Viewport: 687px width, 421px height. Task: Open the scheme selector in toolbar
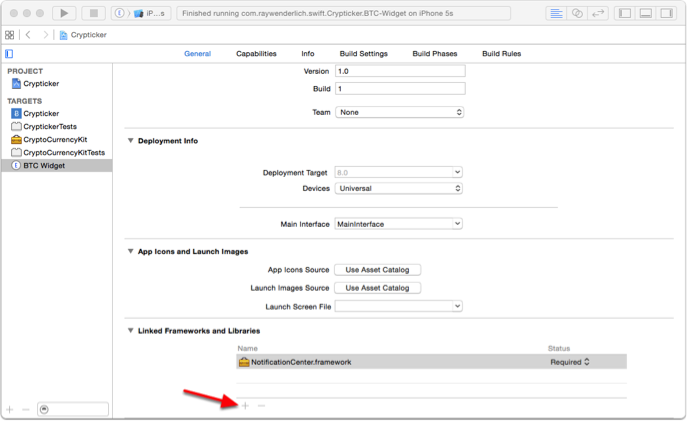tap(141, 13)
